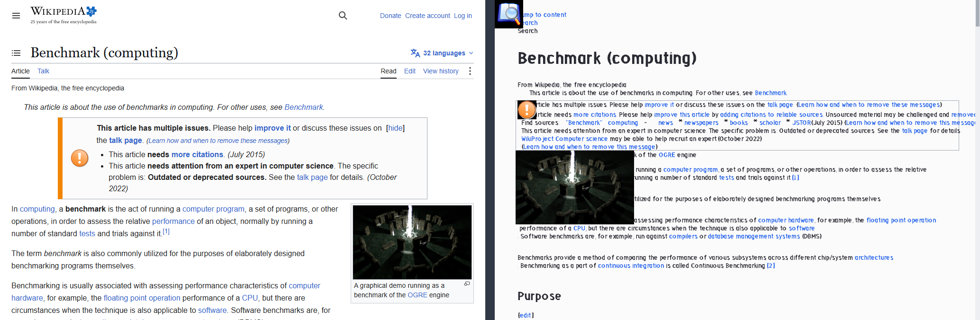Switch to the Talk tab
980x320 pixels.
click(x=43, y=71)
